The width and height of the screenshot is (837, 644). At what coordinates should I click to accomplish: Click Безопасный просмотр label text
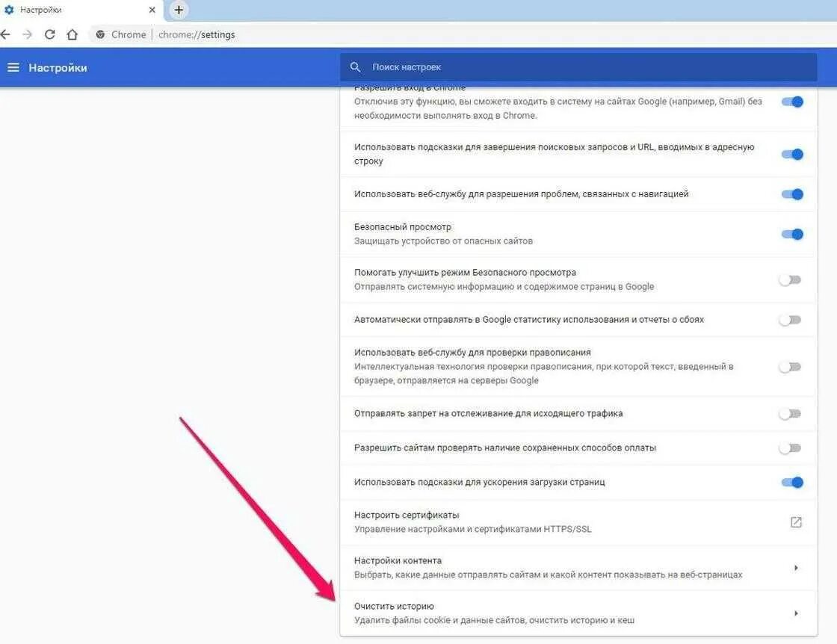[x=403, y=227]
